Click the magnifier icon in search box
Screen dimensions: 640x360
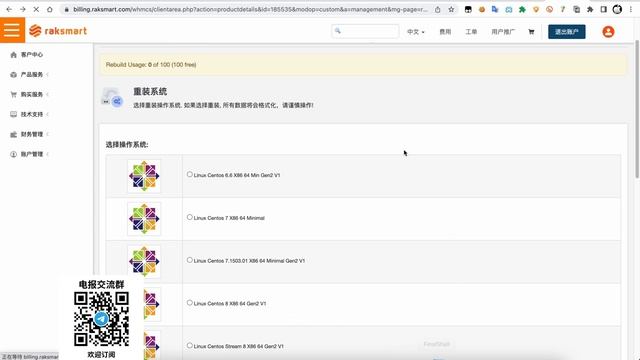tap(338, 31)
